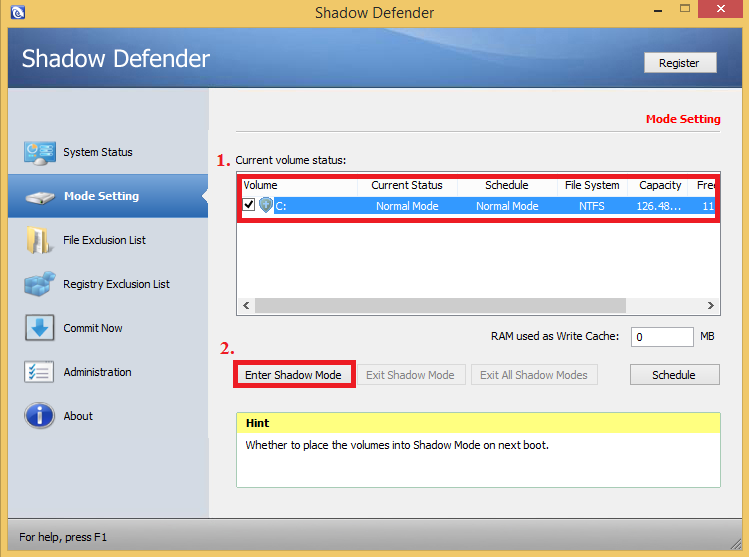This screenshot has height=560, width=752.
Task: Sort by the Volume column header
Action: click(x=300, y=186)
